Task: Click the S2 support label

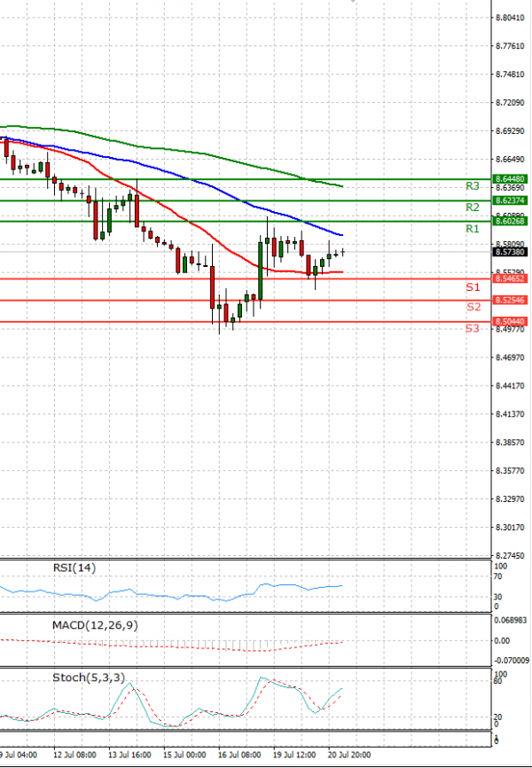Action: [x=473, y=307]
